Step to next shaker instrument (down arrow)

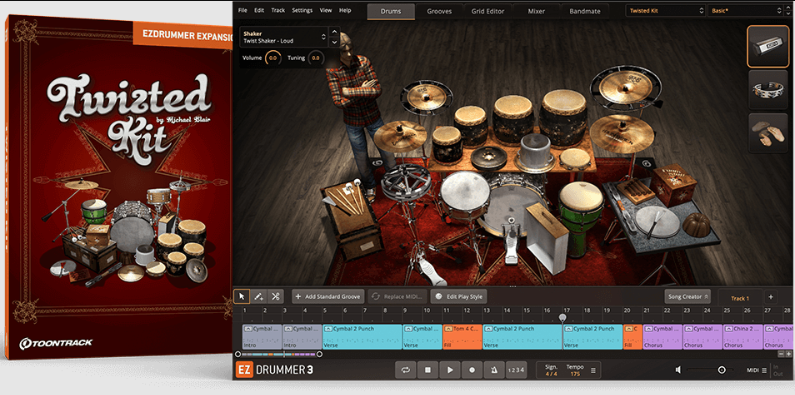pos(334,43)
